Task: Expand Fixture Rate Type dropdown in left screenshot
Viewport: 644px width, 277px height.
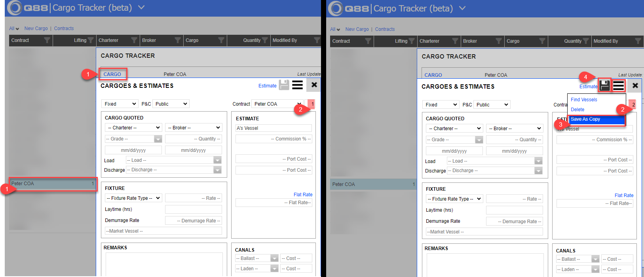Action: coord(133,198)
